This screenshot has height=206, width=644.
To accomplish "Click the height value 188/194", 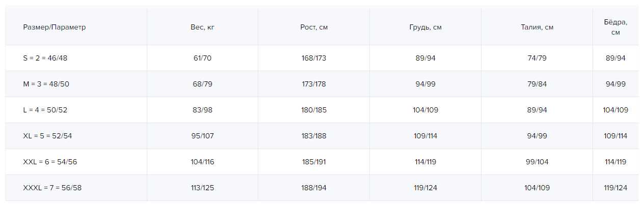I will [314, 188].
